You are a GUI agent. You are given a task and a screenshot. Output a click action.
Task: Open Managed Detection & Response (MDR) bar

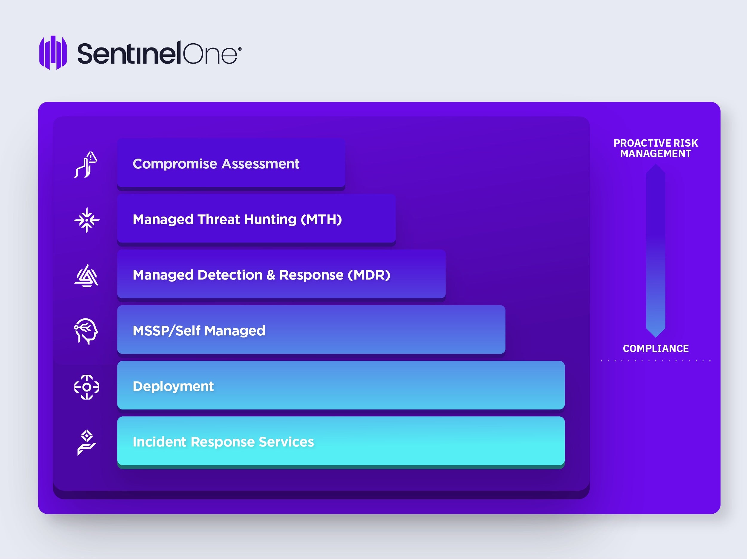pos(281,274)
